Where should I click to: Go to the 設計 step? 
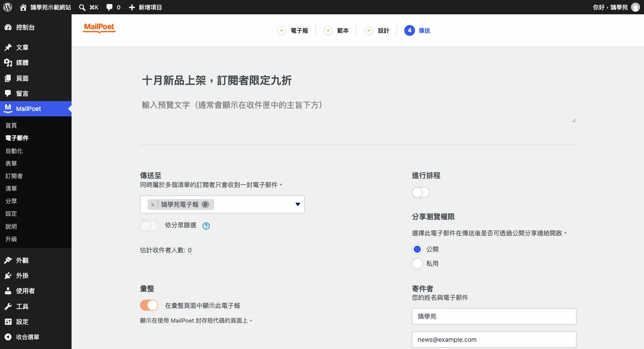coord(377,30)
